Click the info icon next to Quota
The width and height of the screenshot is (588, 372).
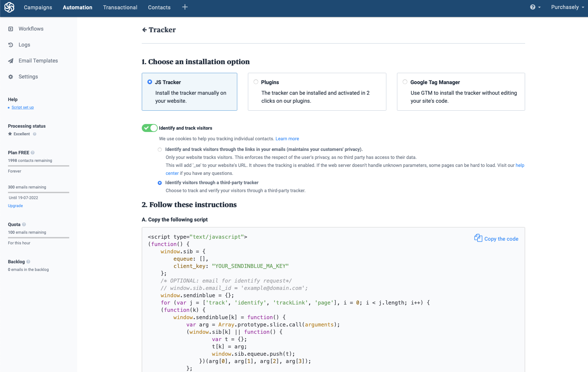pos(24,224)
